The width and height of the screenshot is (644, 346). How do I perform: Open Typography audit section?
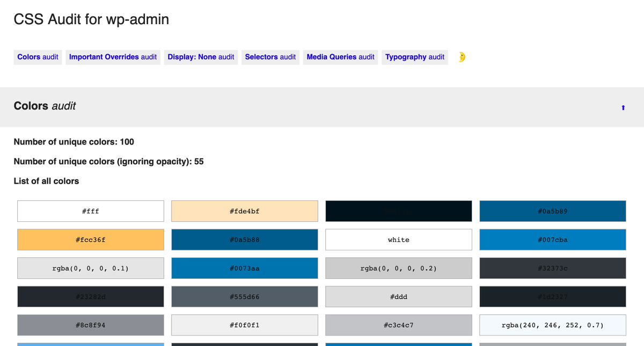coord(415,57)
